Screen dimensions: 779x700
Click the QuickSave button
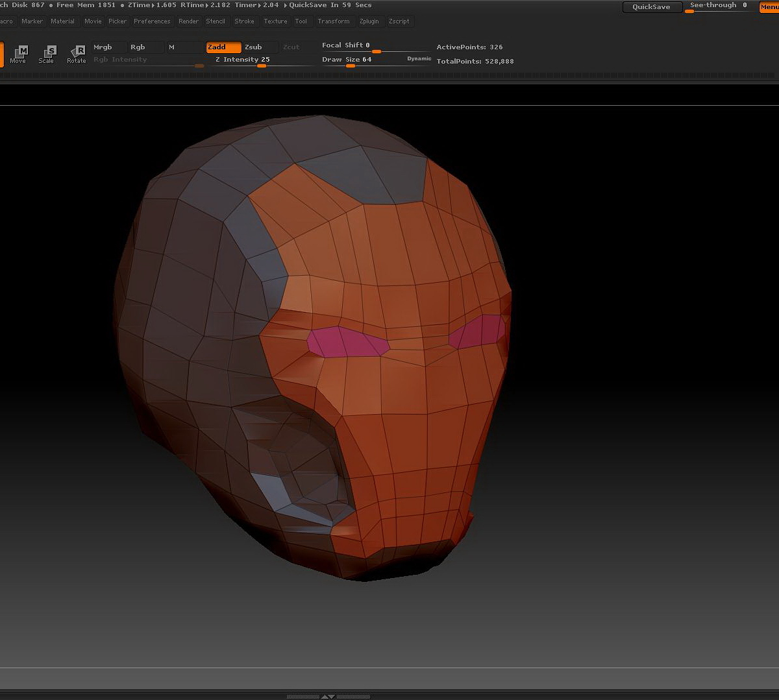pyautogui.click(x=652, y=7)
